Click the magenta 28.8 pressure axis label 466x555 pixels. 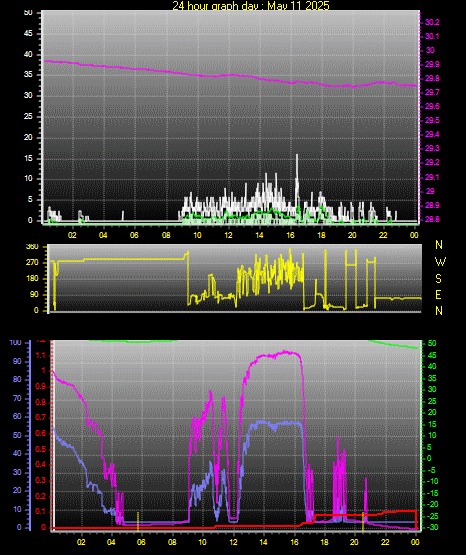point(432,219)
